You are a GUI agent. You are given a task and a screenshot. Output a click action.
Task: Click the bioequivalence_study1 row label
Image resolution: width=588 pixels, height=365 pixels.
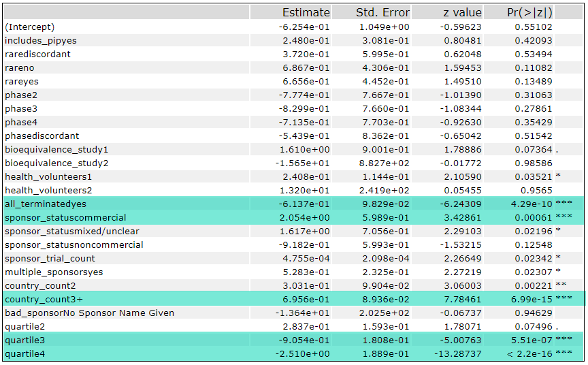(x=56, y=150)
